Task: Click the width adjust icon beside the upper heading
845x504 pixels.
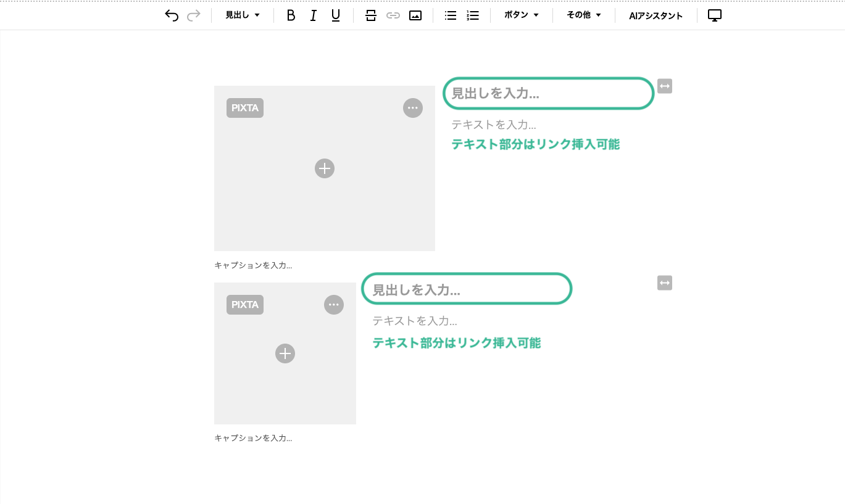Action: click(665, 86)
